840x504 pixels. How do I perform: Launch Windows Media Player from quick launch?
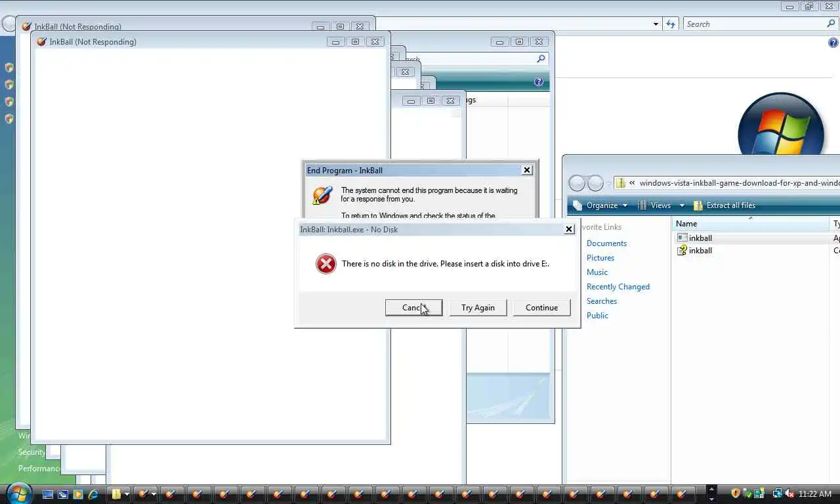tap(78, 494)
